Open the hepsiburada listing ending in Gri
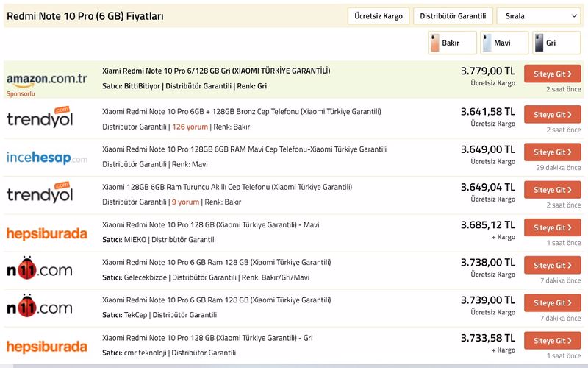Image resolution: width=588 pixels, height=368 pixels. tap(207, 338)
